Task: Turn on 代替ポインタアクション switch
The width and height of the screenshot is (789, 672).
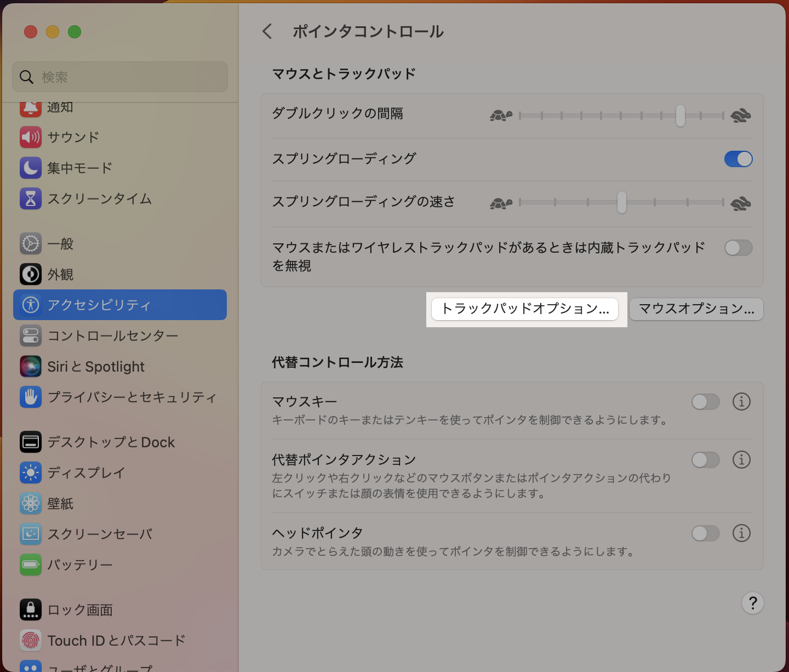Action: (706, 460)
